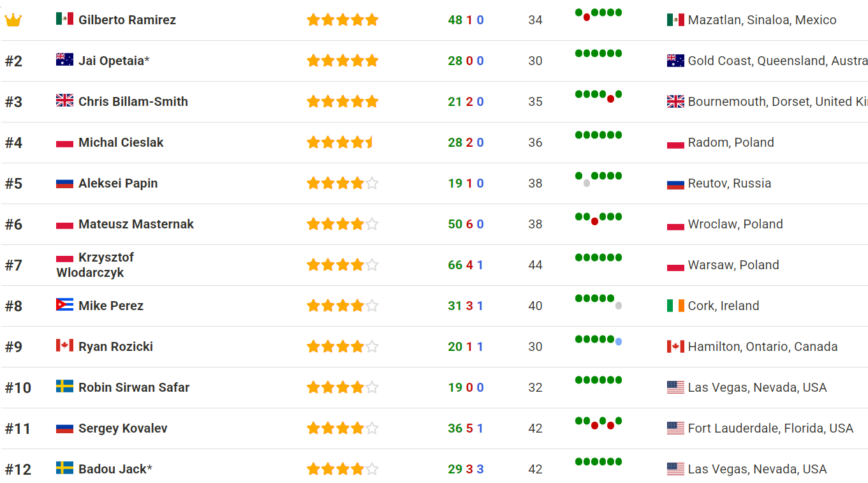This screenshot has width=868, height=483.
Task: Click the UK flag beside Chris Billam-Smith
Action: (64, 101)
